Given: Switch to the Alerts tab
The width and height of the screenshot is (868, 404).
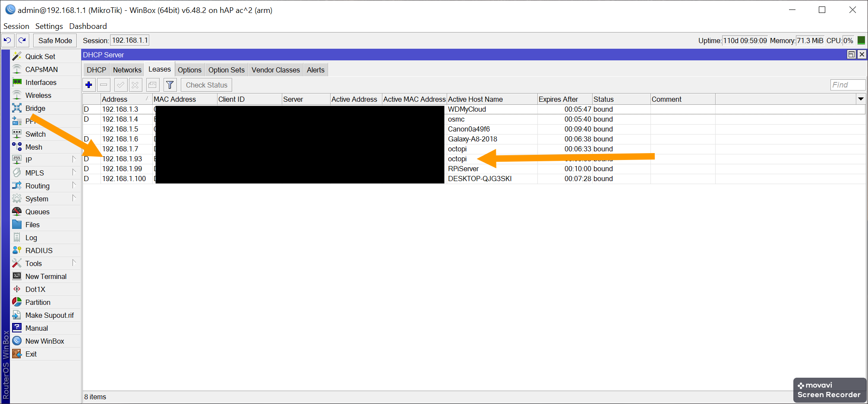Looking at the screenshot, I should (x=316, y=70).
